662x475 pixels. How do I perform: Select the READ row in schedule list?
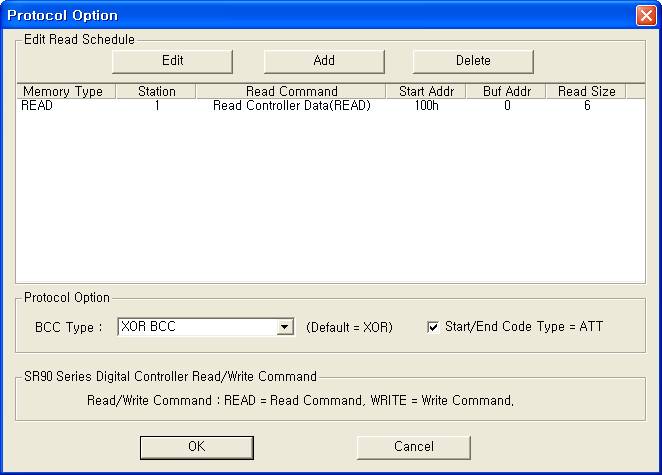[x=37, y=105]
